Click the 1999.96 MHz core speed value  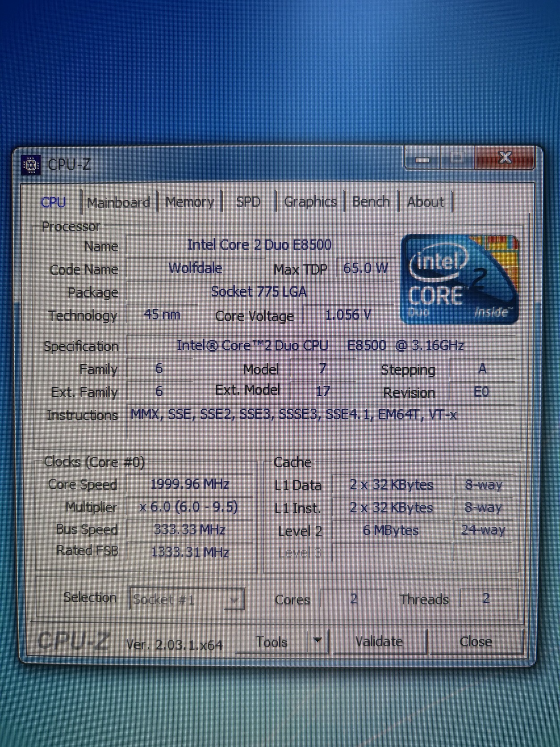click(x=190, y=484)
